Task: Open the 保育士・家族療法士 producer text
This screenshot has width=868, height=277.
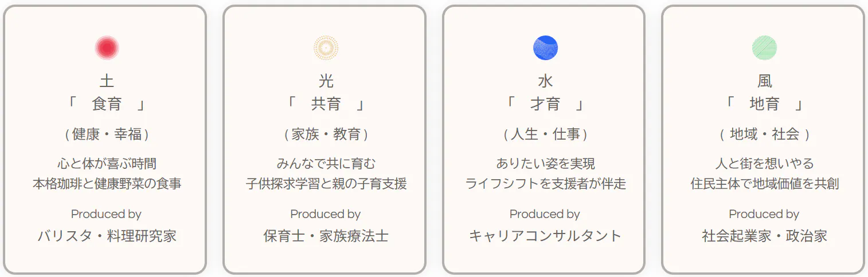Action: (326, 236)
